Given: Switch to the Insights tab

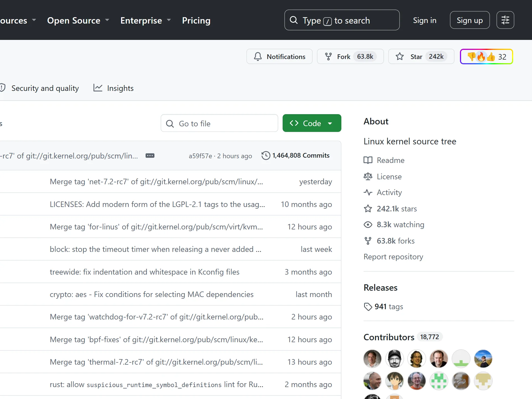Looking at the screenshot, I should click(x=113, y=88).
